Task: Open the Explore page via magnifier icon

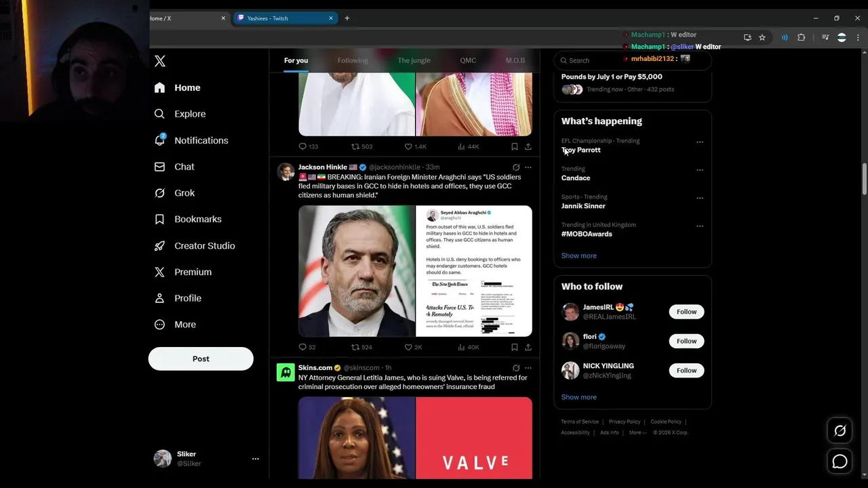Action: tap(159, 114)
